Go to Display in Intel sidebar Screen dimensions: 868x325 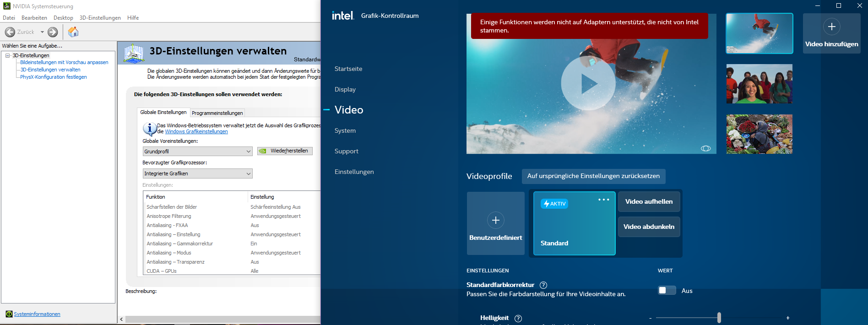tap(345, 90)
